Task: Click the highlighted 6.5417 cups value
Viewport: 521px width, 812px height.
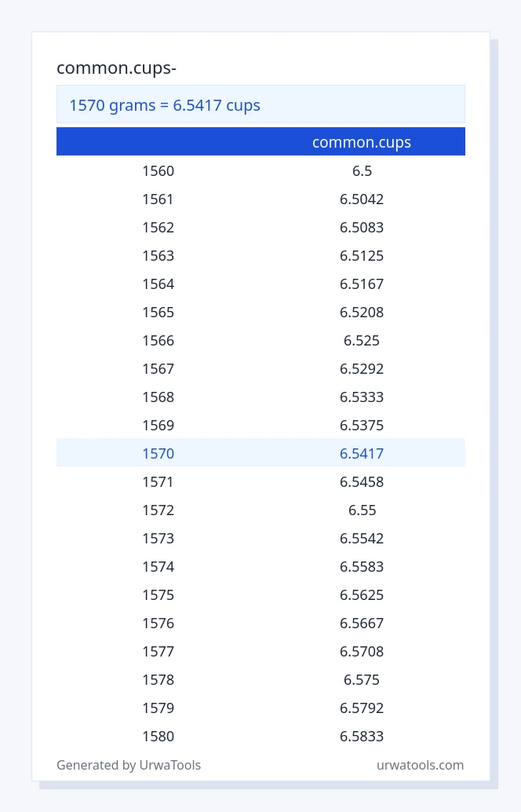Action: tap(362, 453)
